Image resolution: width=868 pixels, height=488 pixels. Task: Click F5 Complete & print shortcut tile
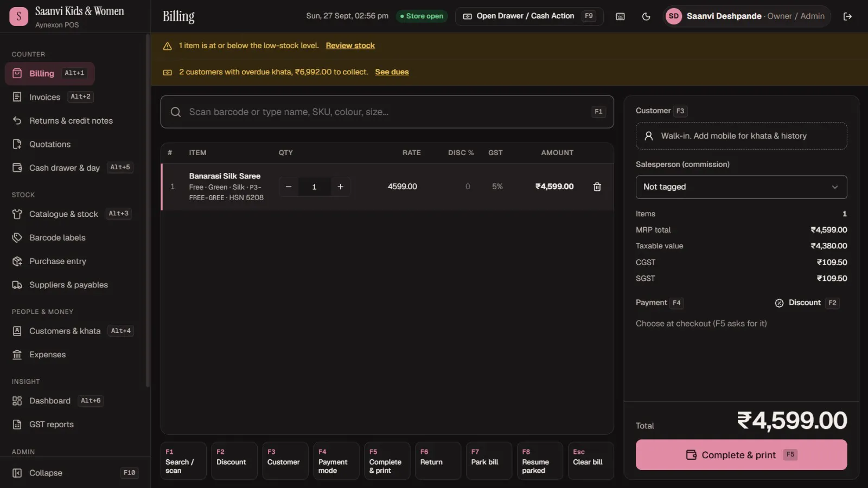point(387,461)
